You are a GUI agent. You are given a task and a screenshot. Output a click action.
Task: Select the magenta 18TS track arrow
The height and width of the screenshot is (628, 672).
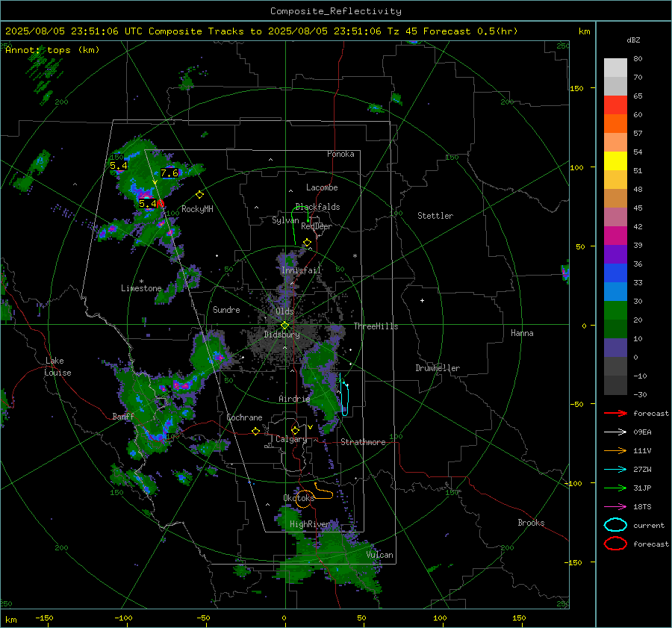pyautogui.click(x=615, y=507)
